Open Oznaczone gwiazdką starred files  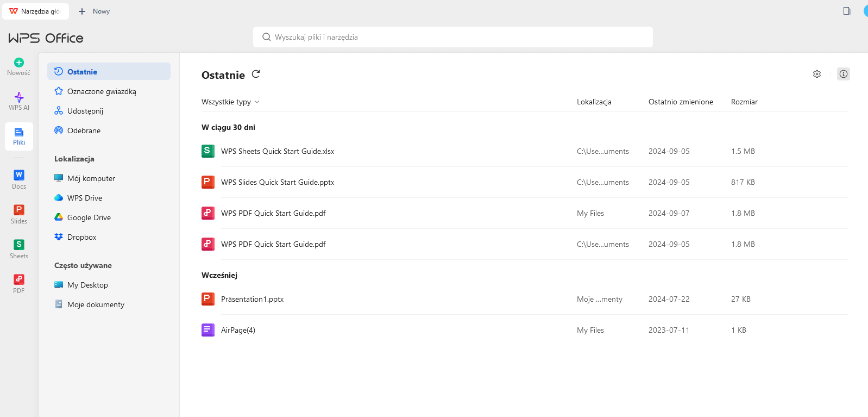tap(109, 91)
